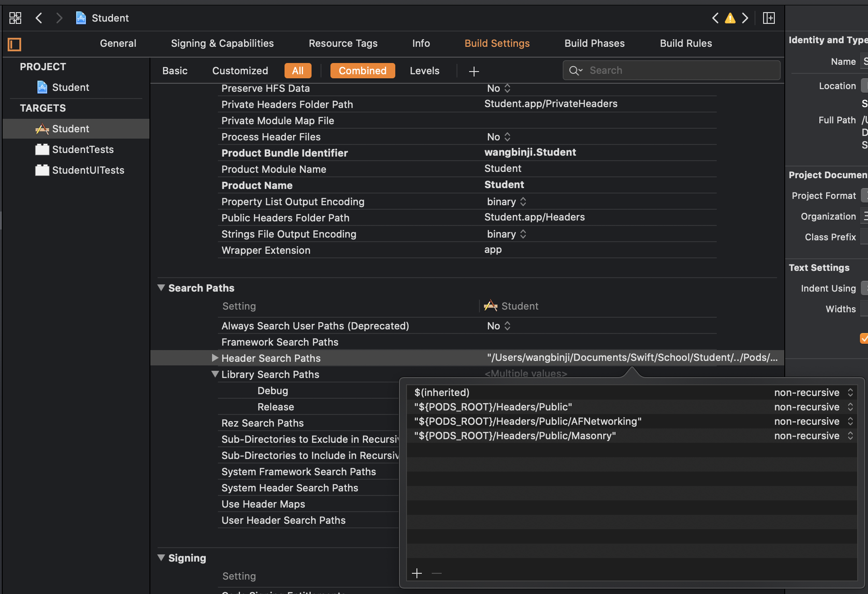Go forward with the right chevron
This screenshot has height=594, width=868.
click(x=59, y=18)
